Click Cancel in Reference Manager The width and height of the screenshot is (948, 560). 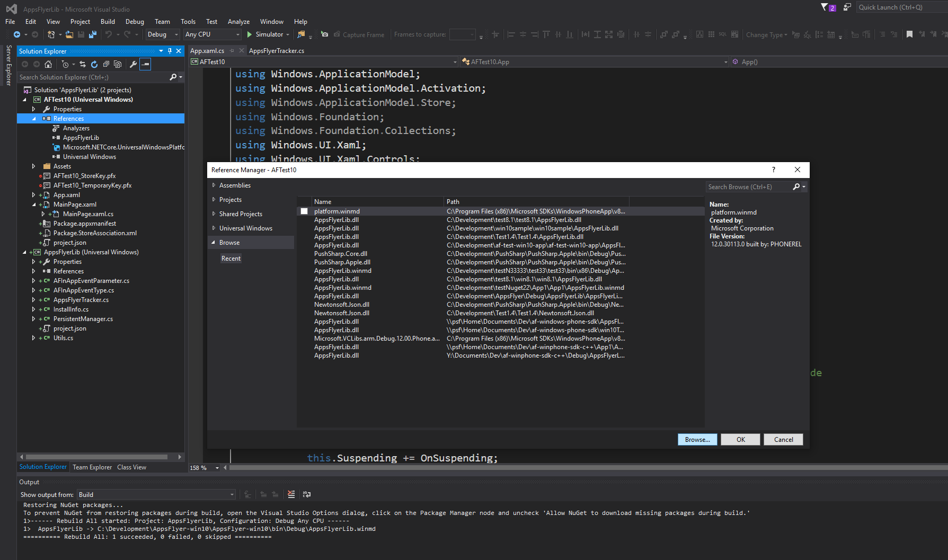click(783, 439)
